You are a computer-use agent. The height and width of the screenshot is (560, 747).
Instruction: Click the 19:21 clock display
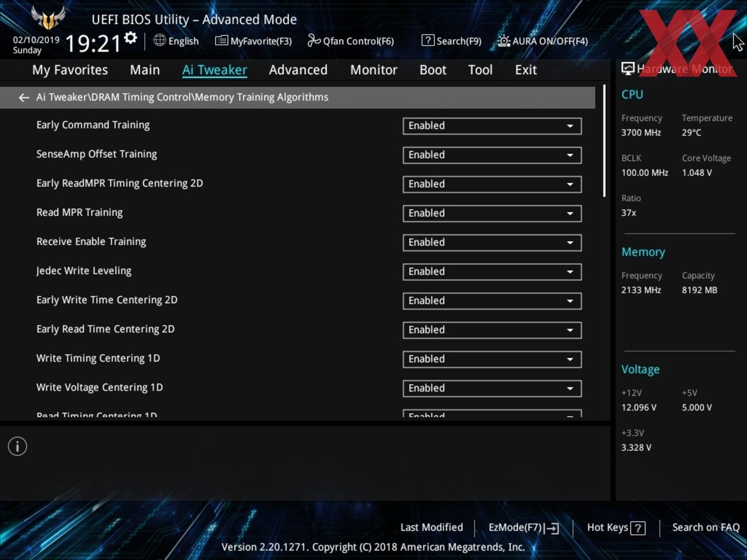[x=93, y=43]
